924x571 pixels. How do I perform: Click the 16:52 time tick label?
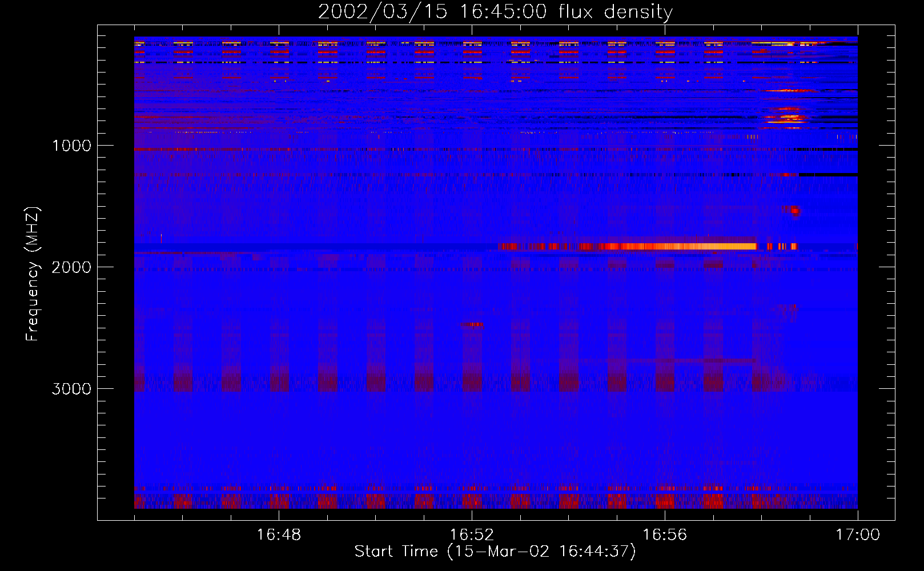pos(472,535)
